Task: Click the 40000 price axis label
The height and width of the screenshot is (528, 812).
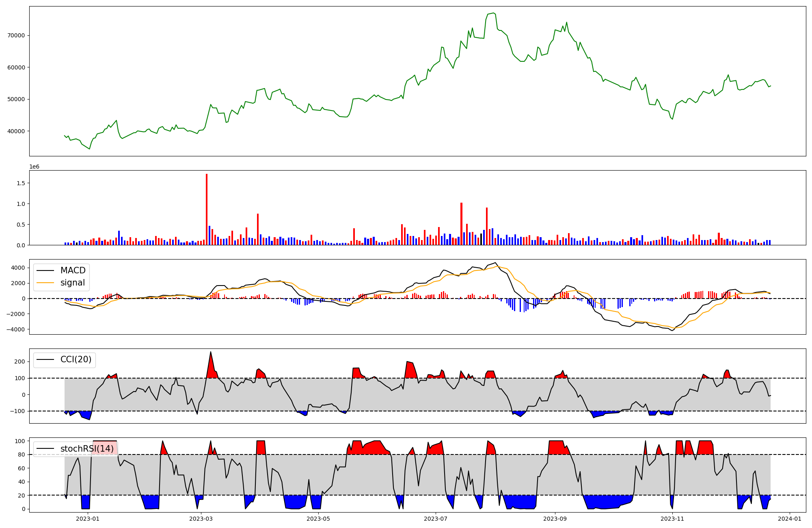Action: [x=16, y=131]
